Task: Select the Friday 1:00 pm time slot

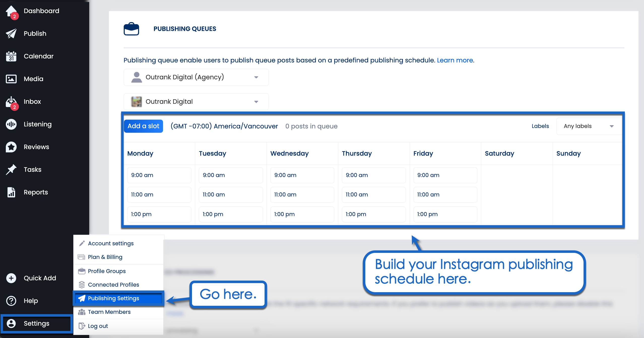Action: pos(445,214)
